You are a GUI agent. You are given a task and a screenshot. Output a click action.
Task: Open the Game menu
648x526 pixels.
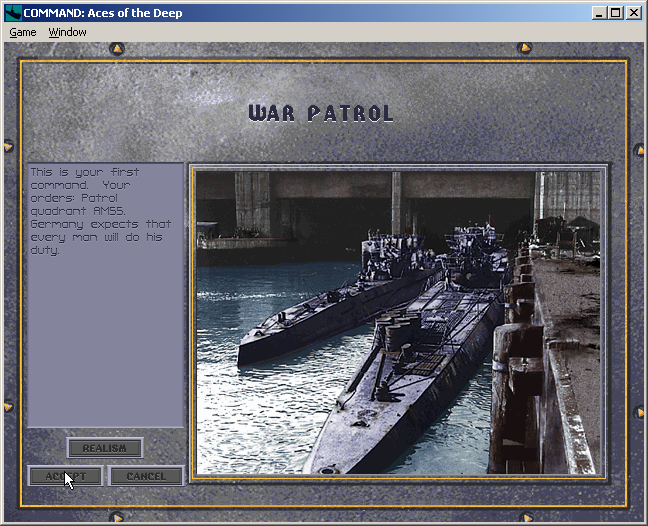pyautogui.click(x=23, y=32)
